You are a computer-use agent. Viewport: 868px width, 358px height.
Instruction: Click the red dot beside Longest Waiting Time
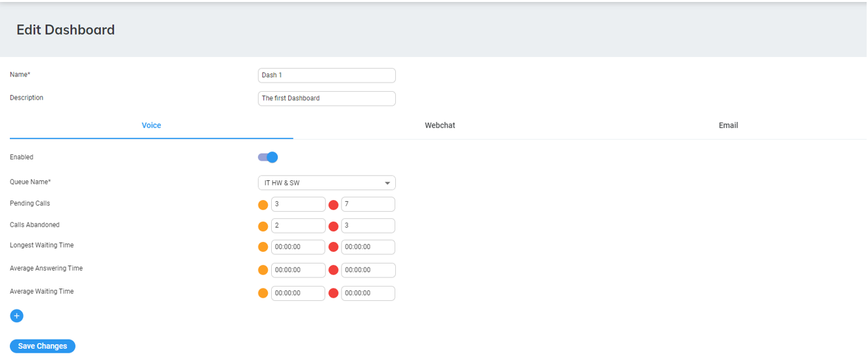[334, 247]
